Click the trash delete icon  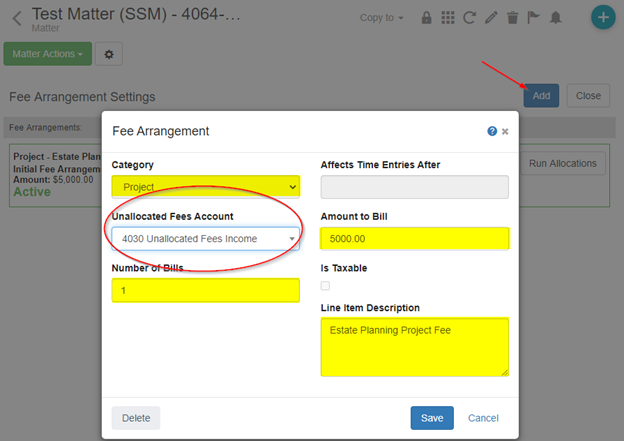[513, 18]
